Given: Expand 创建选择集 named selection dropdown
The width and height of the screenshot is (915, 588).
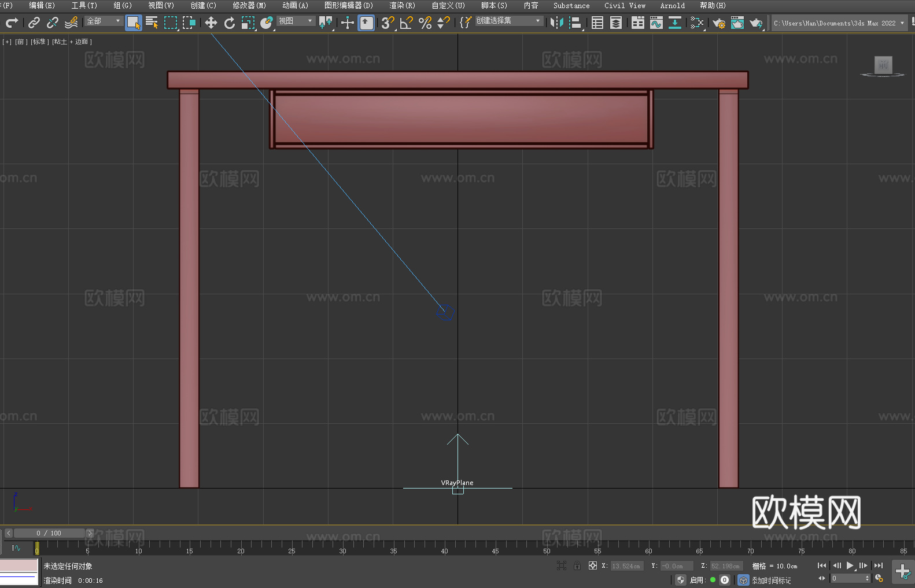Looking at the screenshot, I should (509, 21).
